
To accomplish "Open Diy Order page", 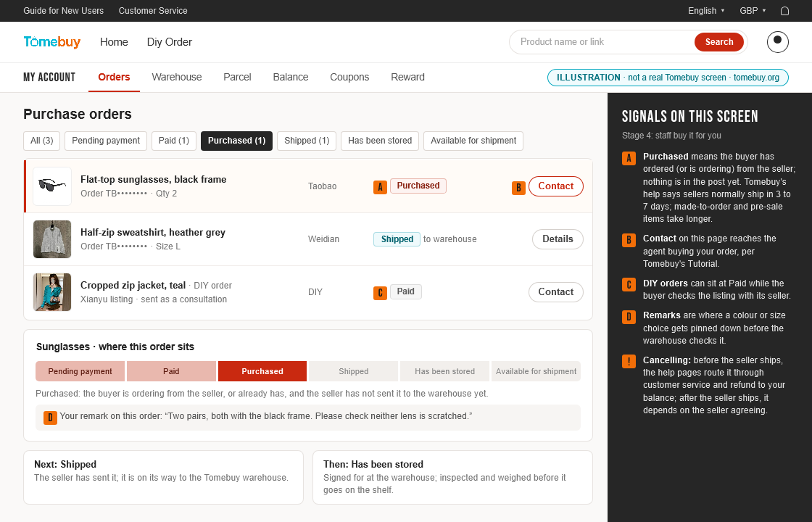I will pyautogui.click(x=170, y=42).
